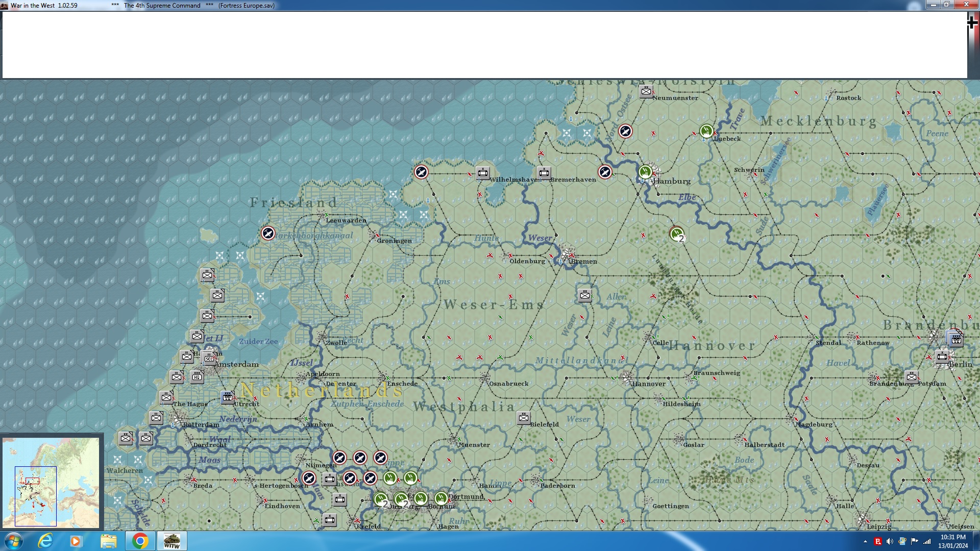
Task: Select the unit counter at Utrecht
Action: click(228, 397)
